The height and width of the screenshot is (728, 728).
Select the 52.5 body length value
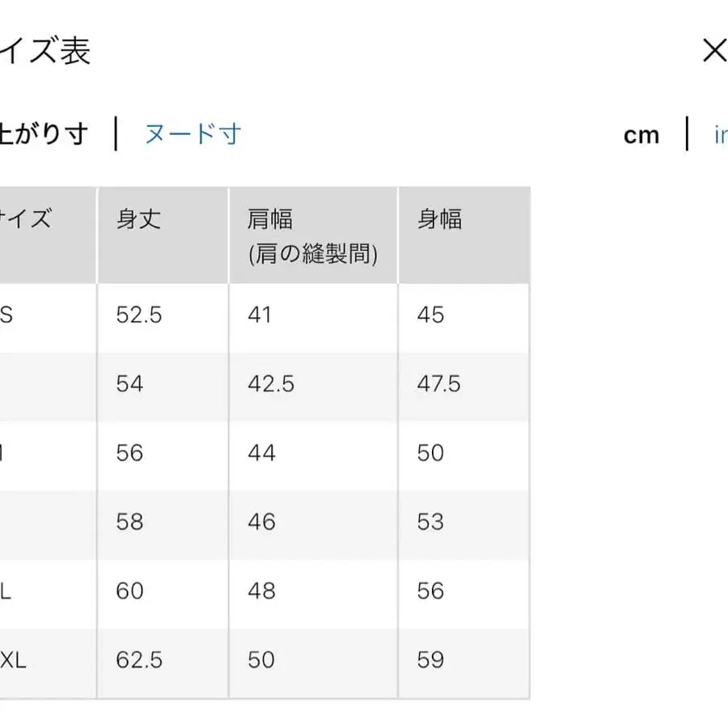[138, 315]
